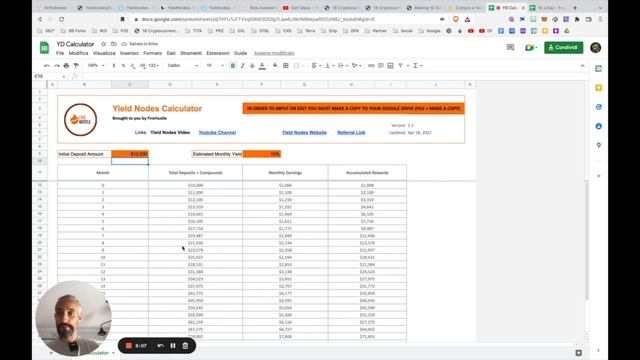Open the borders menu
This screenshot has height=360, width=640.
coord(286,66)
